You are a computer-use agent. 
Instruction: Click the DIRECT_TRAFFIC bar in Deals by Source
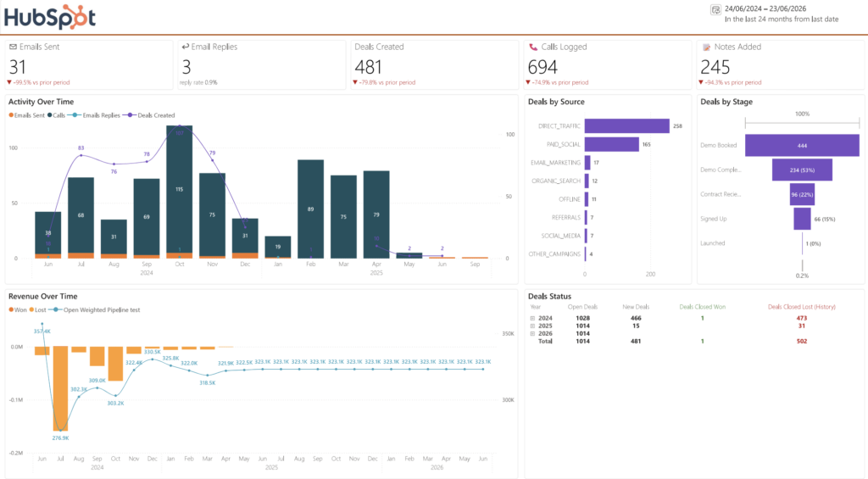pos(626,125)
